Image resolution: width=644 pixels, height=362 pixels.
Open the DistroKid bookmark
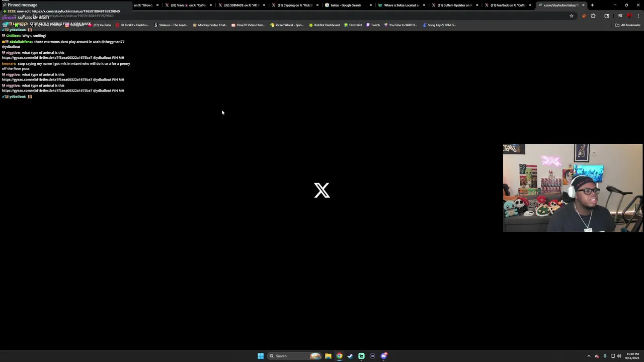[353, 25]
